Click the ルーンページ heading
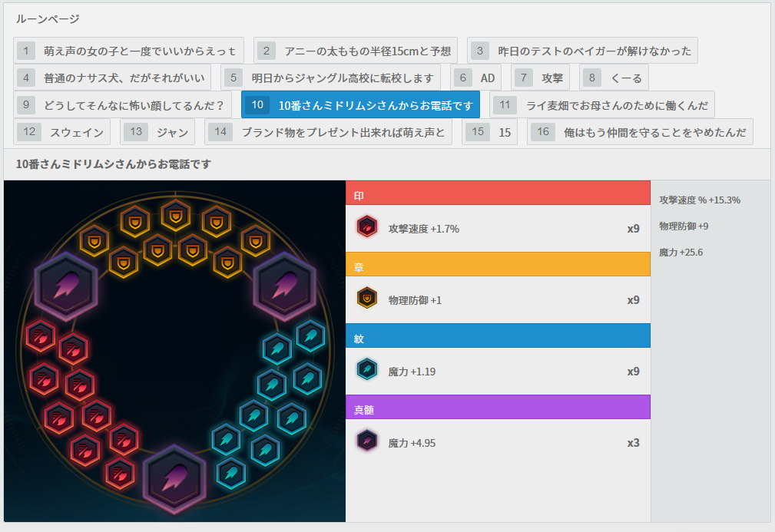The height and width of the screenshot is (532, 775). tap(48, 18)
